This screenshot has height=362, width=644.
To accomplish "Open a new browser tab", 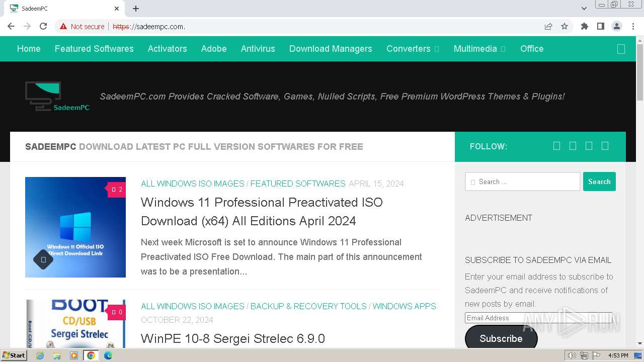I will point(136,9).
